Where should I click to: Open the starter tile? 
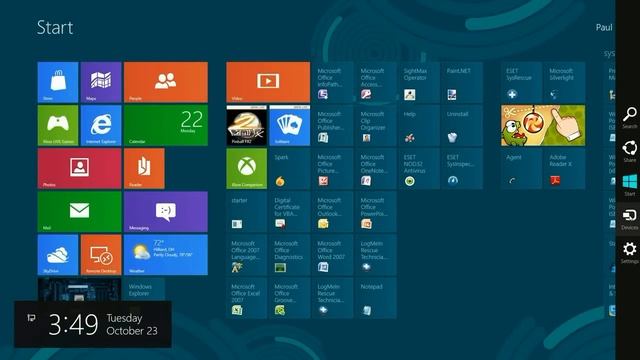(x=247, y=212)
